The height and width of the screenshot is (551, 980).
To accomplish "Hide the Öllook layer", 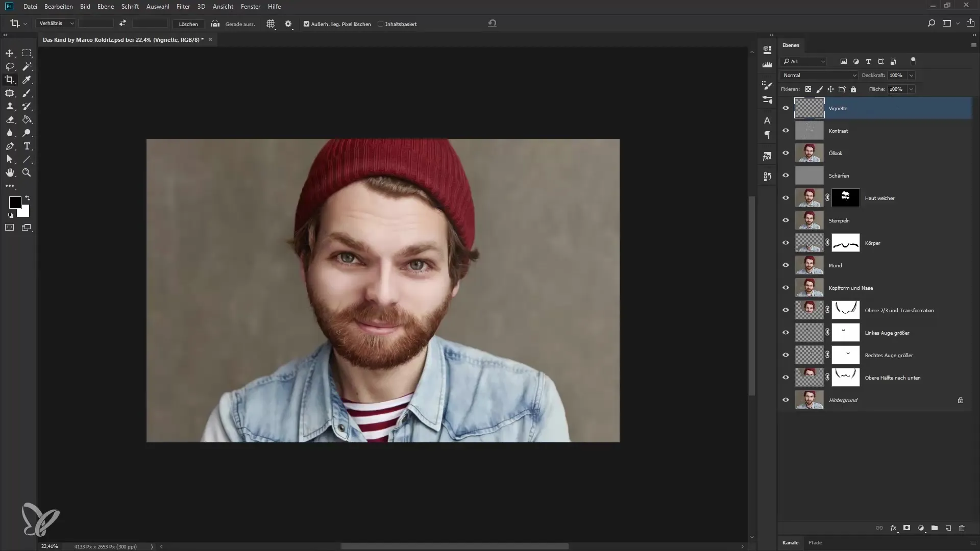I will click(786, 153).
